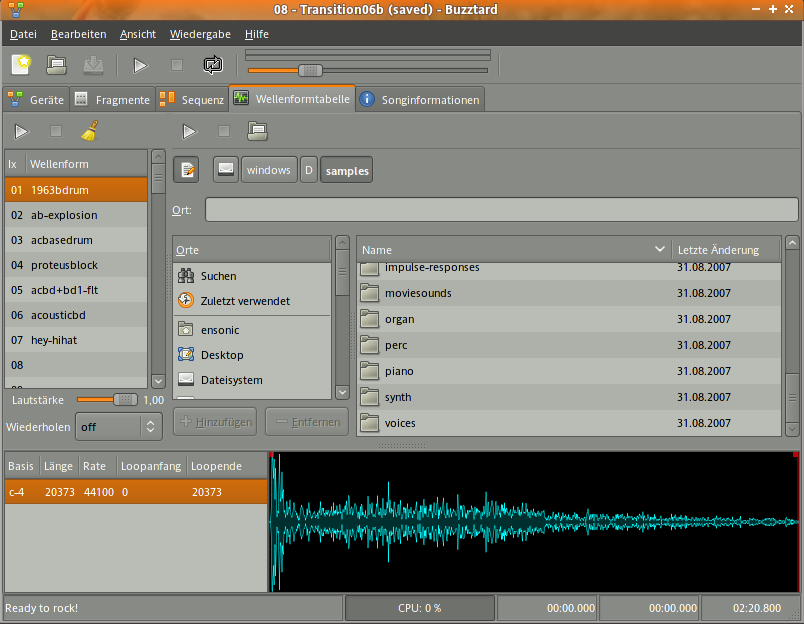The height and width of the screenshot is (624, 804).
Task: Click the Loopanfang column header
Action: (151, 466)
